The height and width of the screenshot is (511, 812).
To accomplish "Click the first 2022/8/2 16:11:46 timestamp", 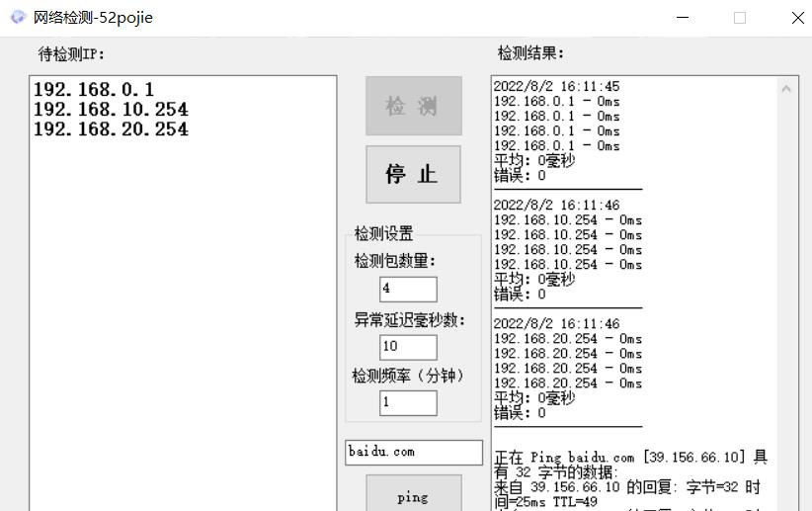I will tap(556, 205).
